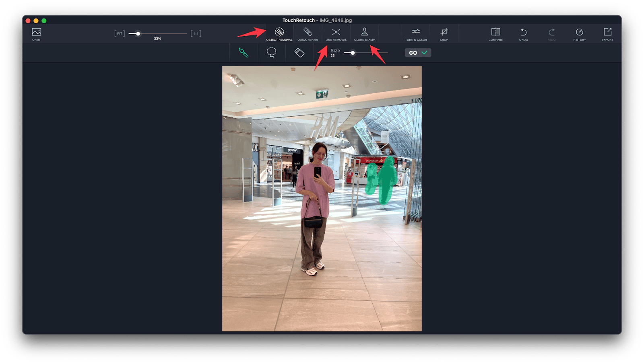The image size is (644, 364).
Task: Click the Size 25 label
Action: tap(335, 53)
